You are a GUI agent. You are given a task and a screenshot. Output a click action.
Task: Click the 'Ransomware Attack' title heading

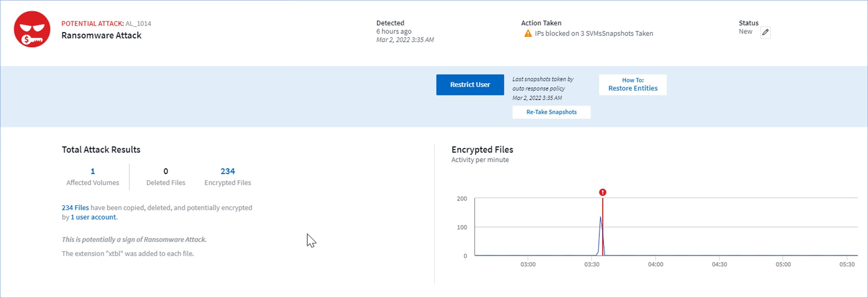101,36
